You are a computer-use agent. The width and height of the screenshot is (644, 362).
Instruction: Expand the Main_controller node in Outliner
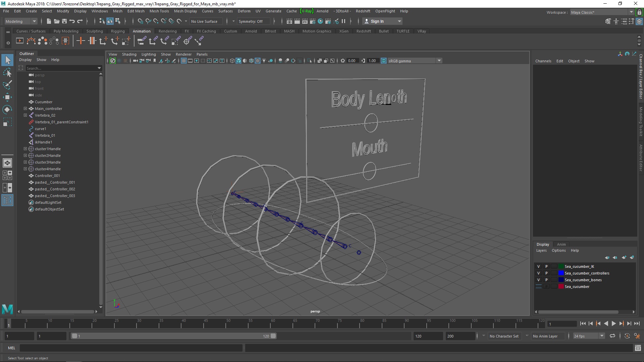(25, 109)
